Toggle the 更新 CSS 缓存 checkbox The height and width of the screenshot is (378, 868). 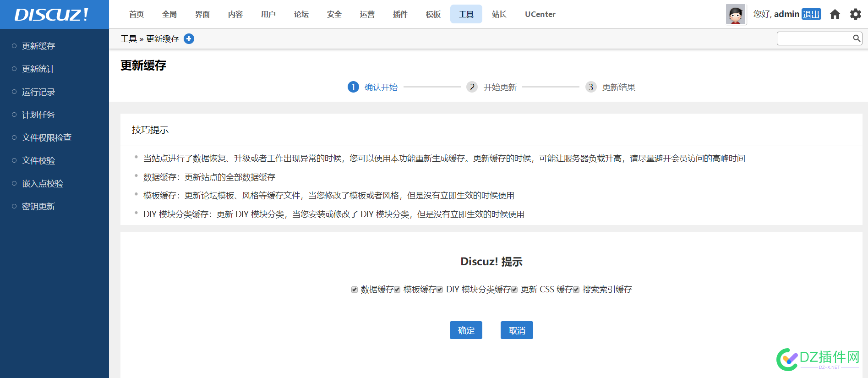tap(514, 290)
